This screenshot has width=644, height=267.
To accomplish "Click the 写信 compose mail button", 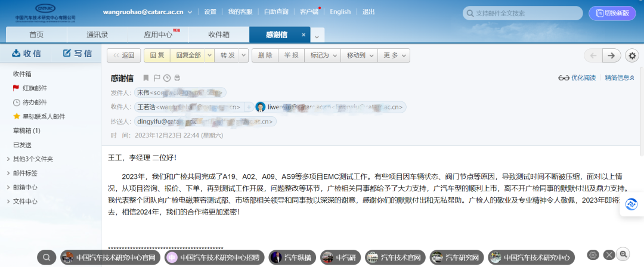I will click(77, 54).
